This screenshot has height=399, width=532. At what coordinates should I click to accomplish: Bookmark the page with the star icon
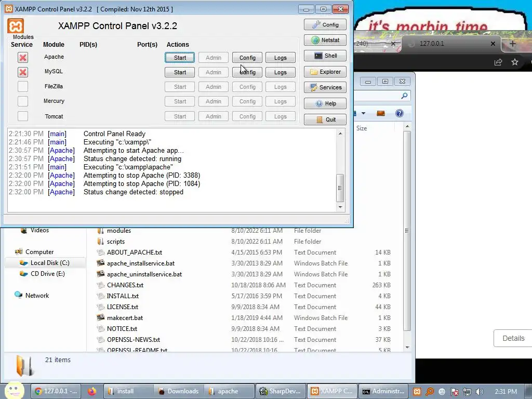515,62
